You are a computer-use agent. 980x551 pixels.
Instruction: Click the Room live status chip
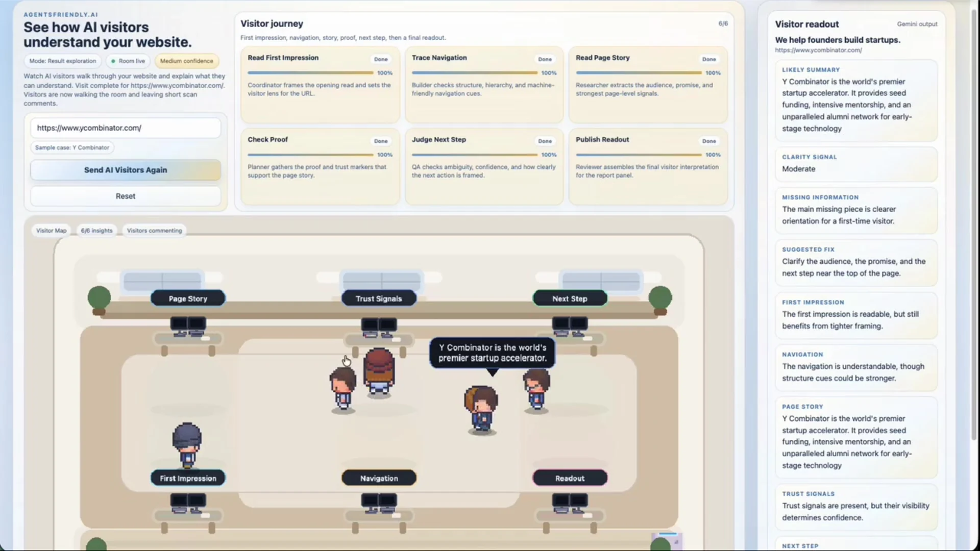[128, 61]
